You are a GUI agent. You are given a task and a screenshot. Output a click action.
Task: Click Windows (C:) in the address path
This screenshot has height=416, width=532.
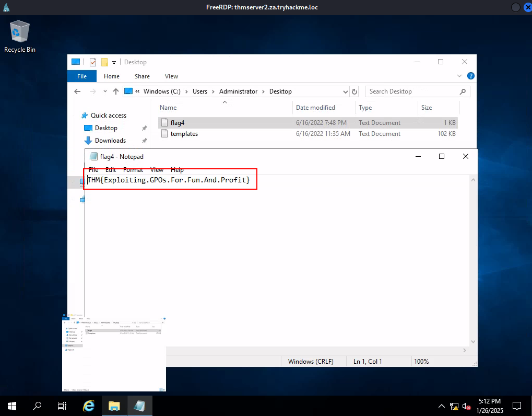(162, 91)
